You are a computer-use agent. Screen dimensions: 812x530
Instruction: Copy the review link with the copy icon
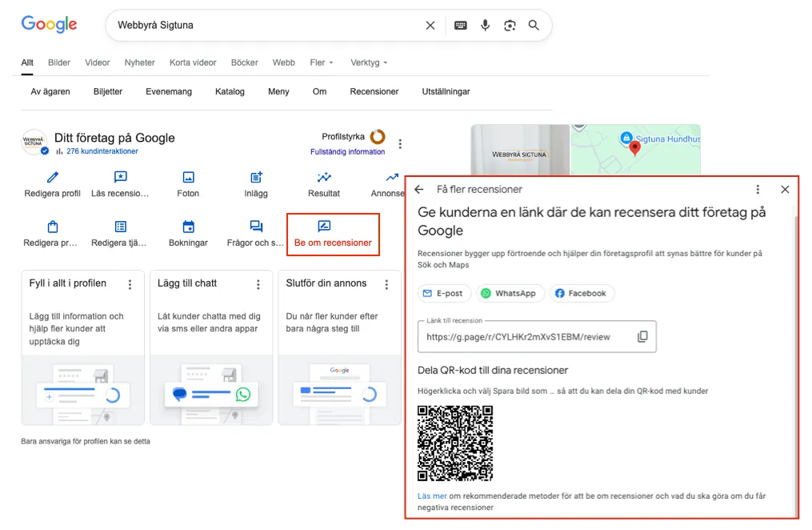[x=642, y=337]
